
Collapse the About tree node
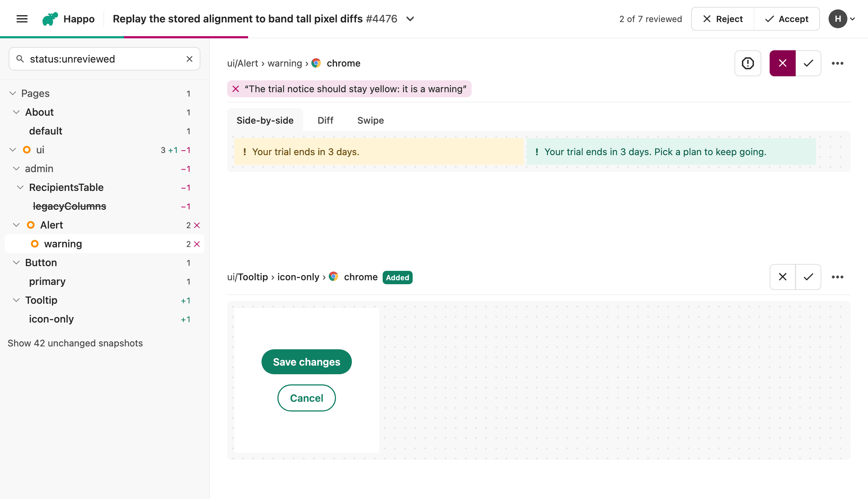pos(16,112)
